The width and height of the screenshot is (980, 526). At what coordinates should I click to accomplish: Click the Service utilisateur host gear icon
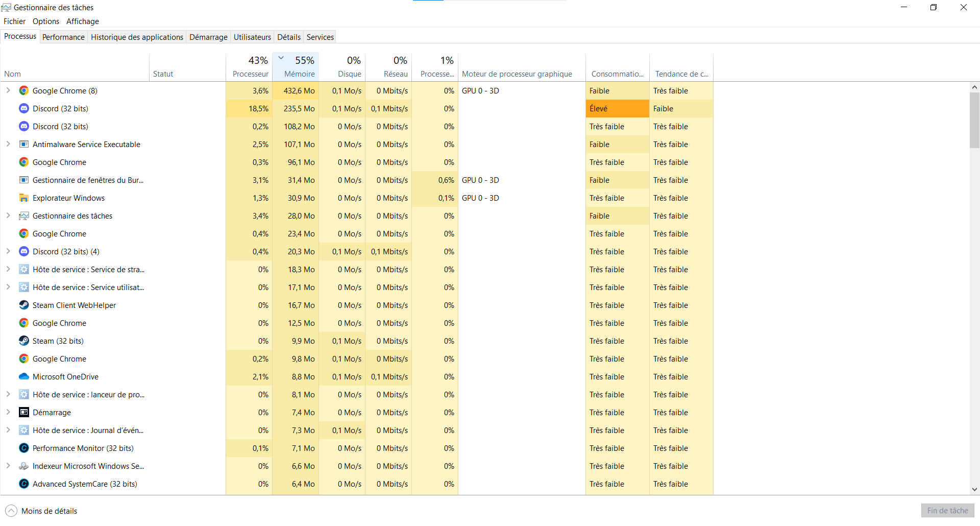(23, 287)
